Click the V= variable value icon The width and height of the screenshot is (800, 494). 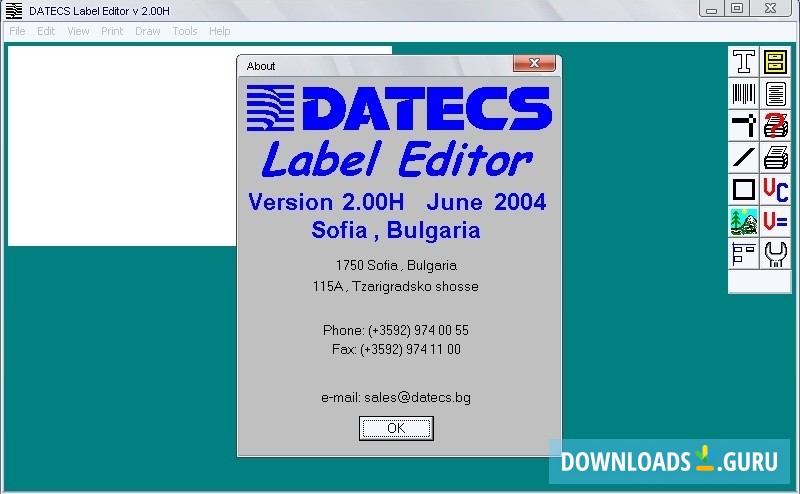coord(776,221)
